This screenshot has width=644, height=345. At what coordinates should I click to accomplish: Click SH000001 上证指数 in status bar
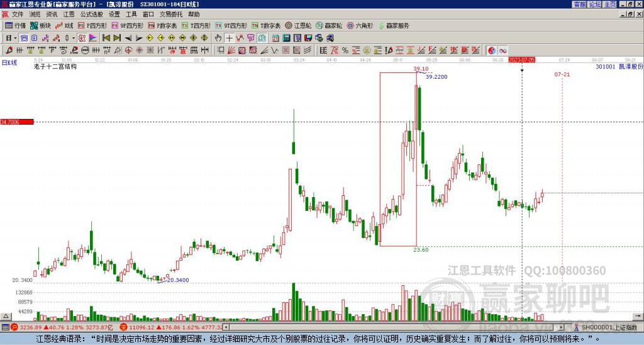pyautogui.click(x=609, y=327)
